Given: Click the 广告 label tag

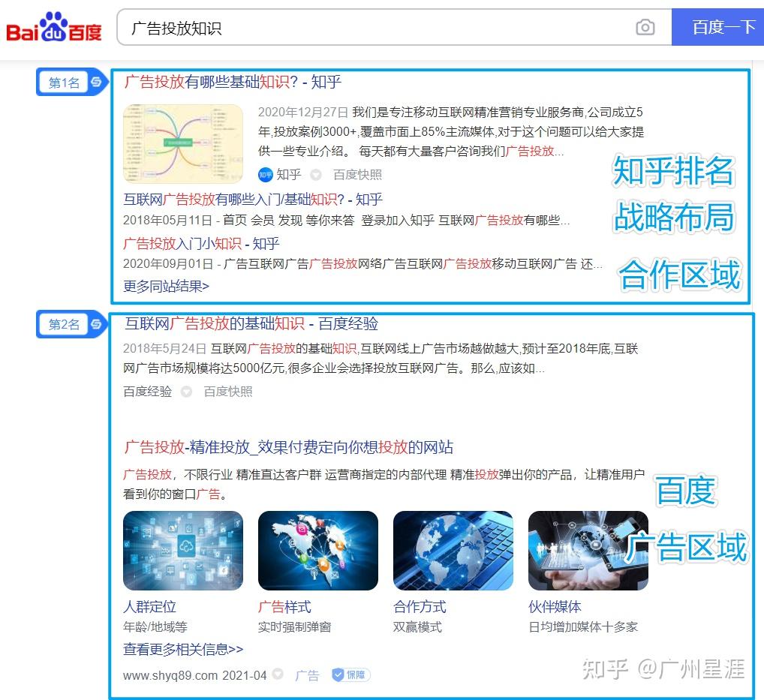Looking at the screenshot, I should (307, 675).
